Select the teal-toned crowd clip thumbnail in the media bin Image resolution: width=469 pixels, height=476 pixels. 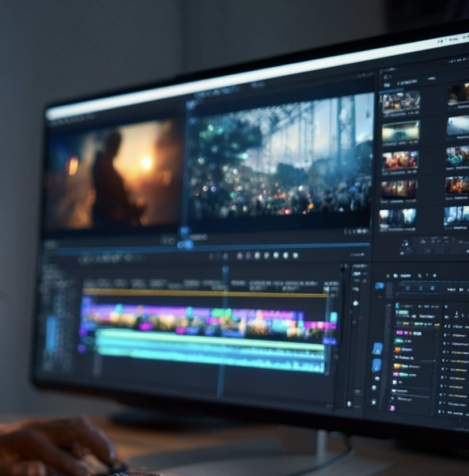[458, 156]
